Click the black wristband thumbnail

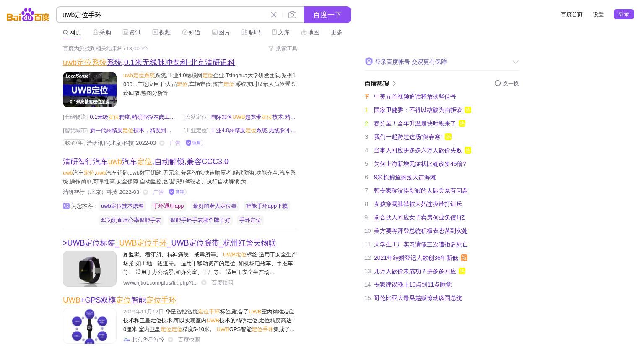[90, 269]
